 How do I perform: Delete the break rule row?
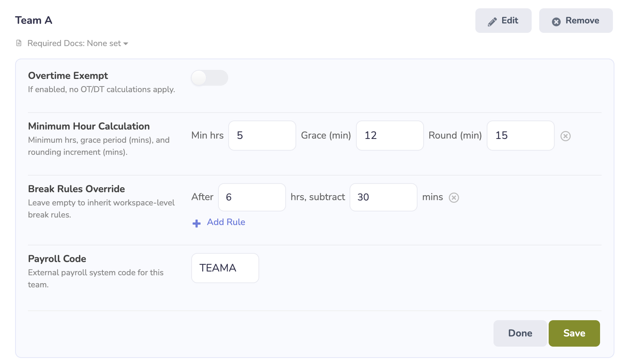pos(454,197)
